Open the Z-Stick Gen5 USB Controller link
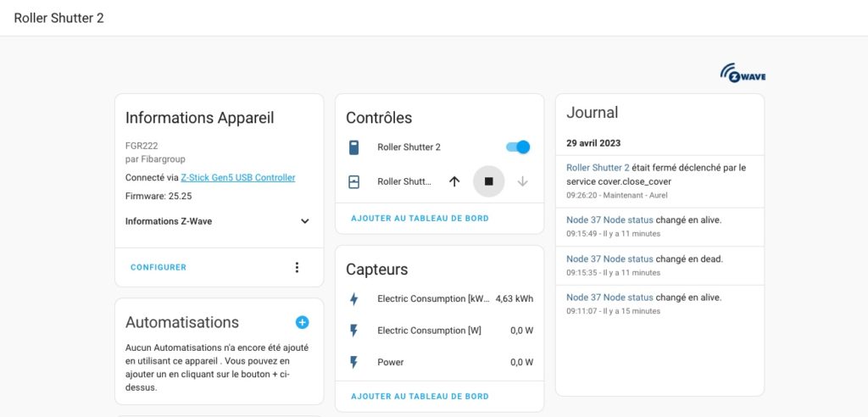 coord(238,178)
